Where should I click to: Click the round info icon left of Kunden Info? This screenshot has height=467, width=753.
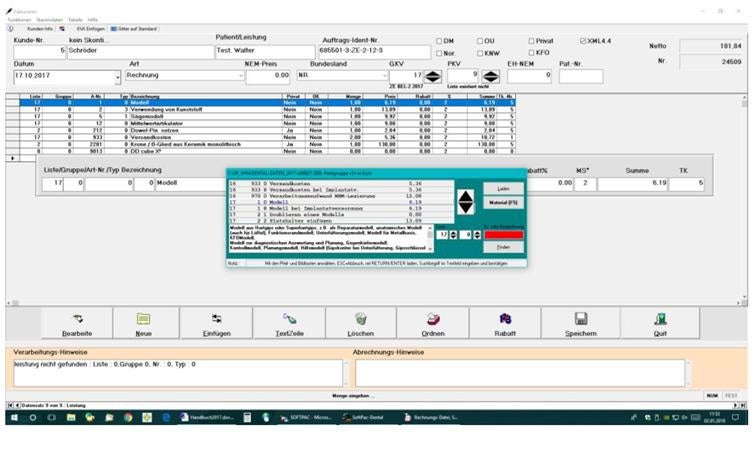(11, 29)
